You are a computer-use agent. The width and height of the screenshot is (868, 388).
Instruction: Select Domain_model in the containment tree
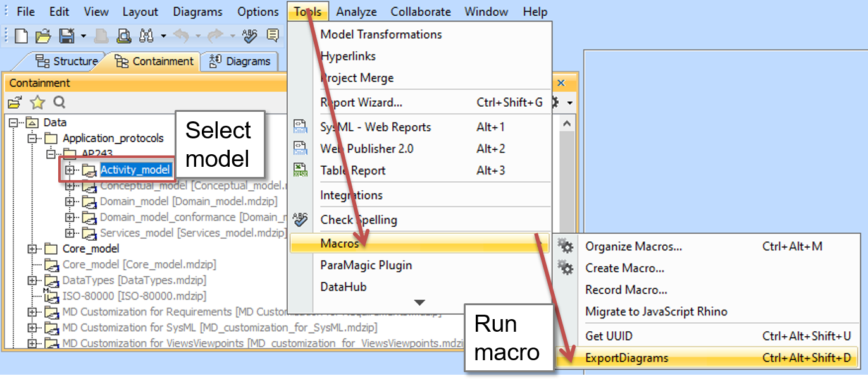(135, 202)
